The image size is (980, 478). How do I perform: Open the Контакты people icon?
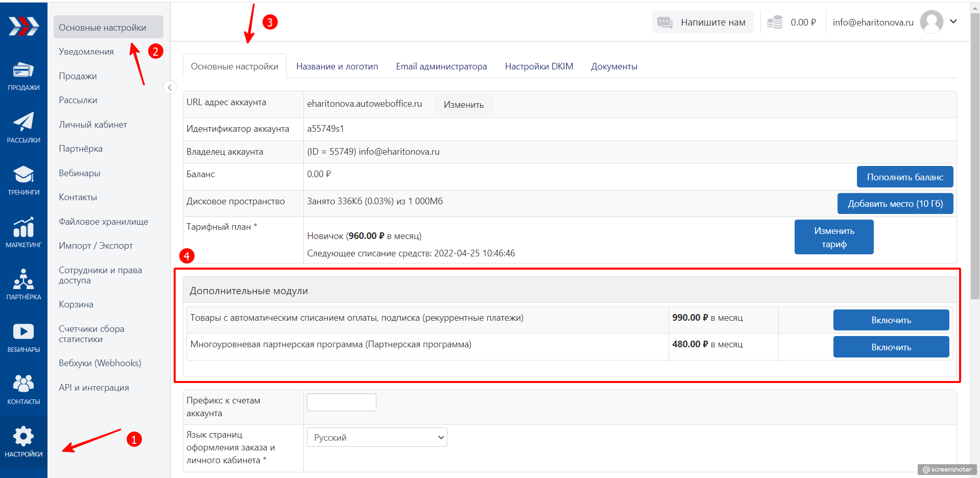(x=23, y=384)
